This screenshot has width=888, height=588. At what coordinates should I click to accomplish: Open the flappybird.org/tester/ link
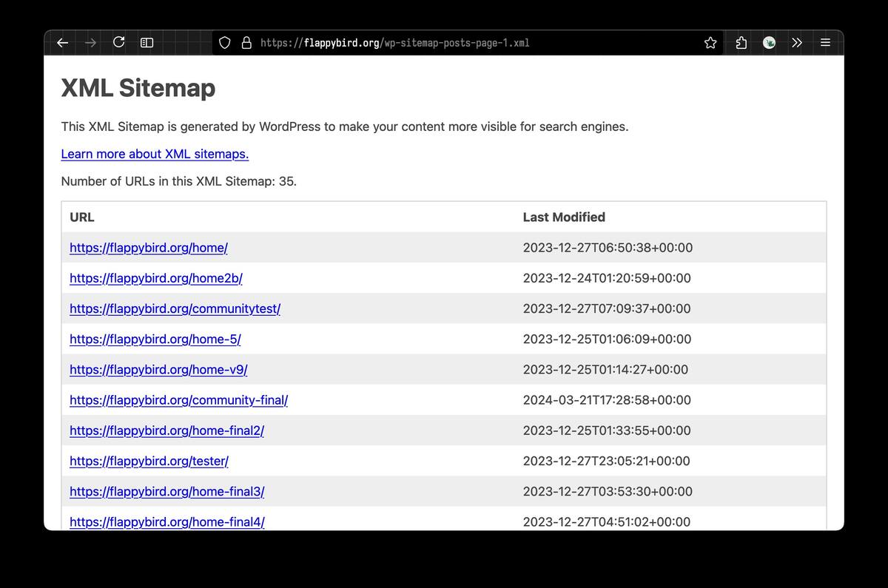click(149, 461)
